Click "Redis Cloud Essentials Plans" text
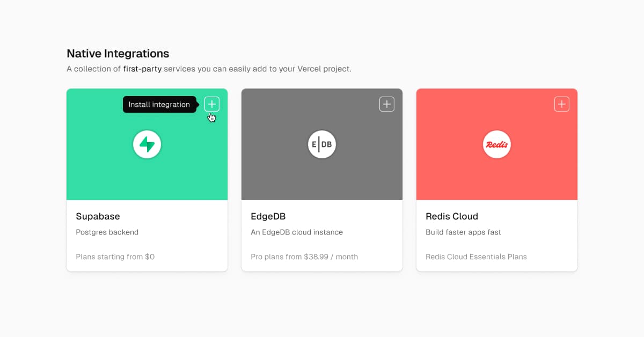 click(476, 257)
